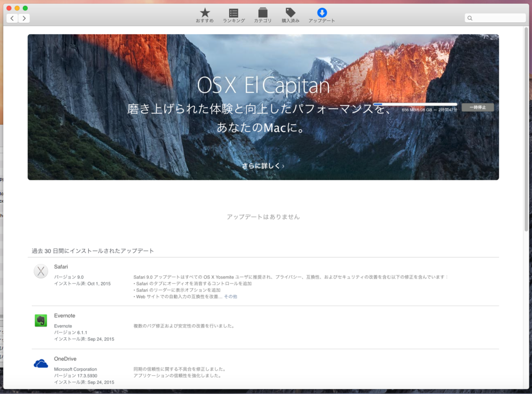Maximize the window with green button
Image resolution: width=532 pixels, height=394 pixels.
tap(25, 8)
